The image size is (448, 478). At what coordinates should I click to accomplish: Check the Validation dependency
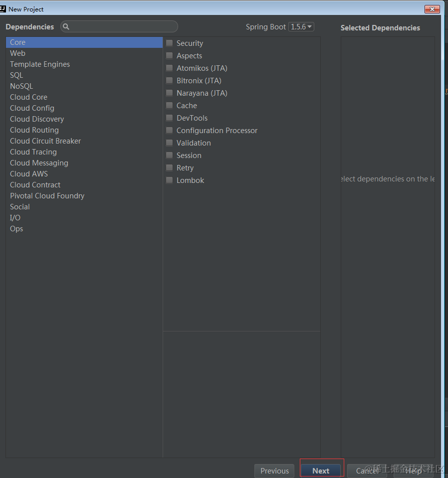click(x=170, y=143)
